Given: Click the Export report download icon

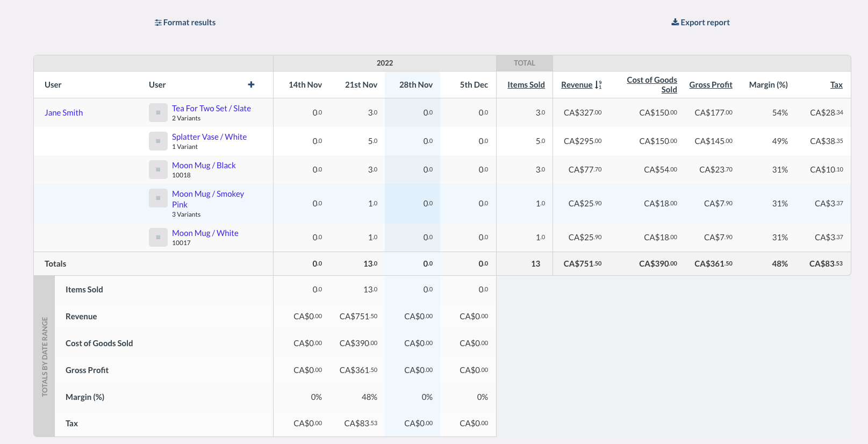Looking at the screenshot, I should click(675, 22).
